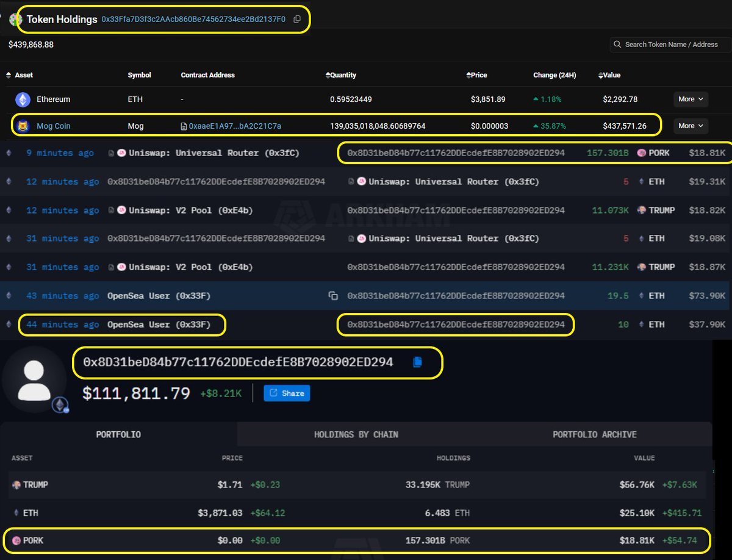
Task: Open Uniswap: V2 Pool in the 11.073K TRUMP row
Action: point(191,210)
